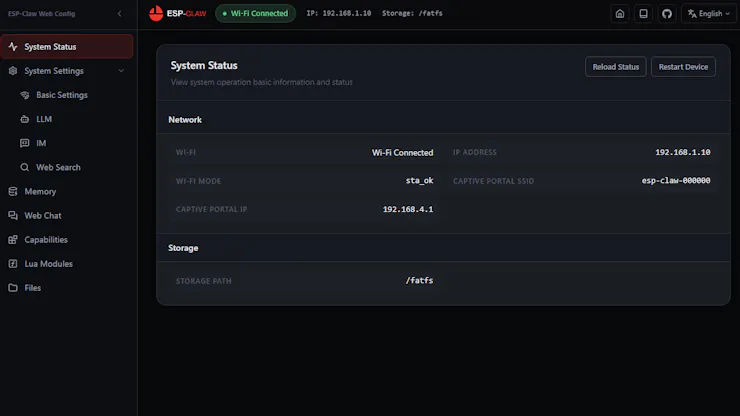Click the ESP-Claw Web Config title

tap(42, 14)
